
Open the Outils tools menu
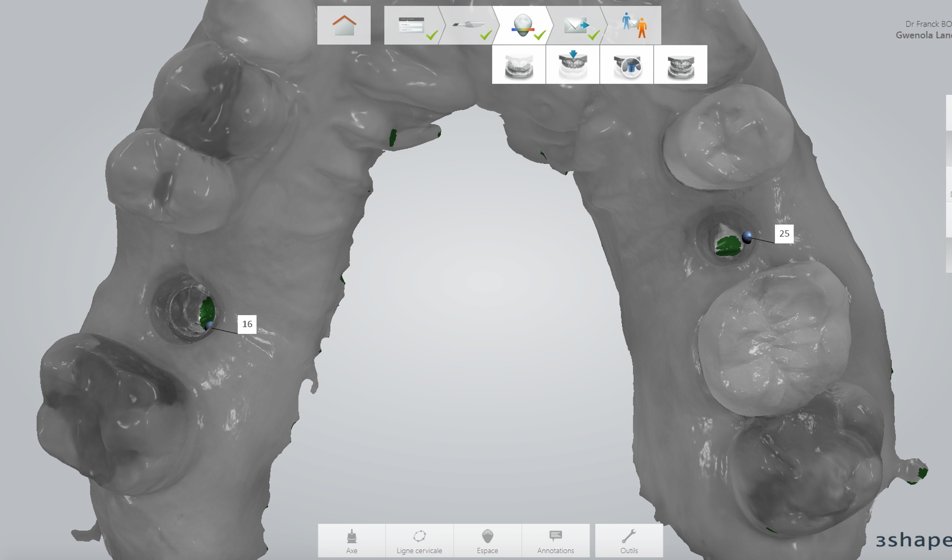point(629,541)
